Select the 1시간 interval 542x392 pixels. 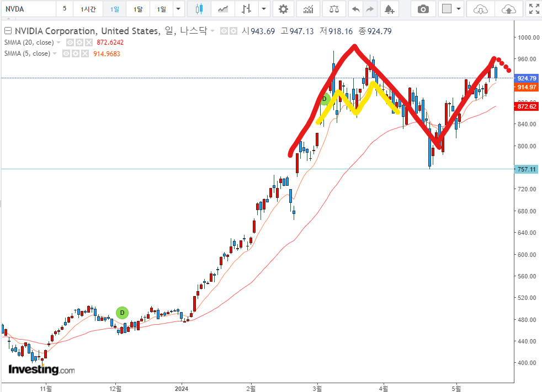click(x=88, y=9)
